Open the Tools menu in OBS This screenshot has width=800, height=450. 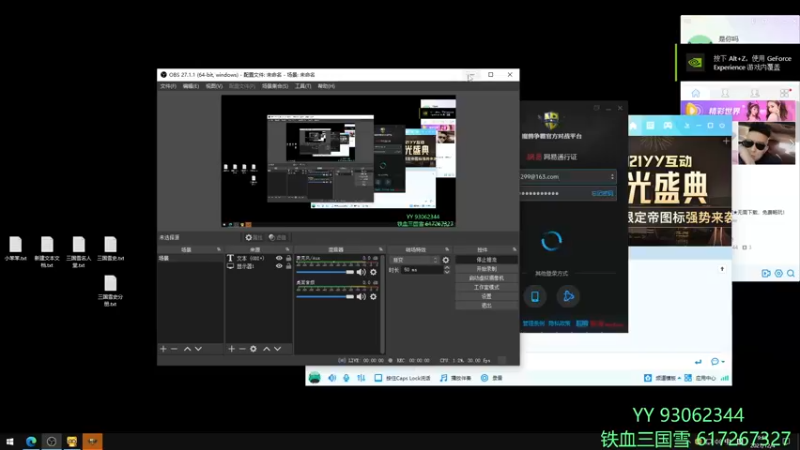(303, 86)
